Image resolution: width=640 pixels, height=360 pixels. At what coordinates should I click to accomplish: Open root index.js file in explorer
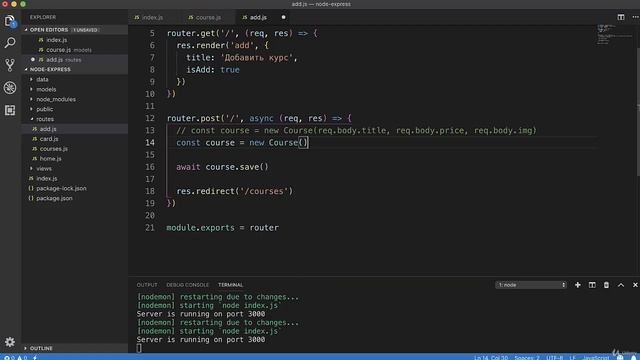coord(47,178)
